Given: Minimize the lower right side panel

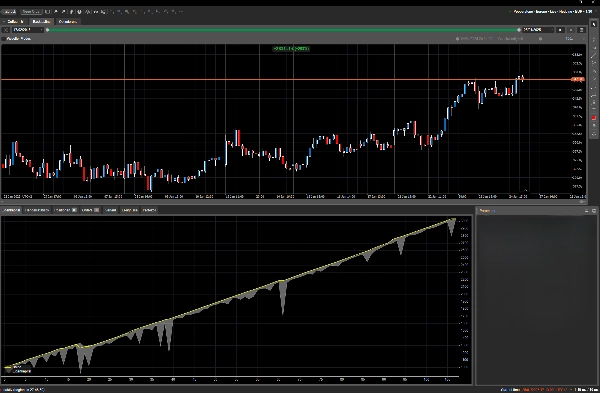Looking at the screenshot, I should [586, 211].
